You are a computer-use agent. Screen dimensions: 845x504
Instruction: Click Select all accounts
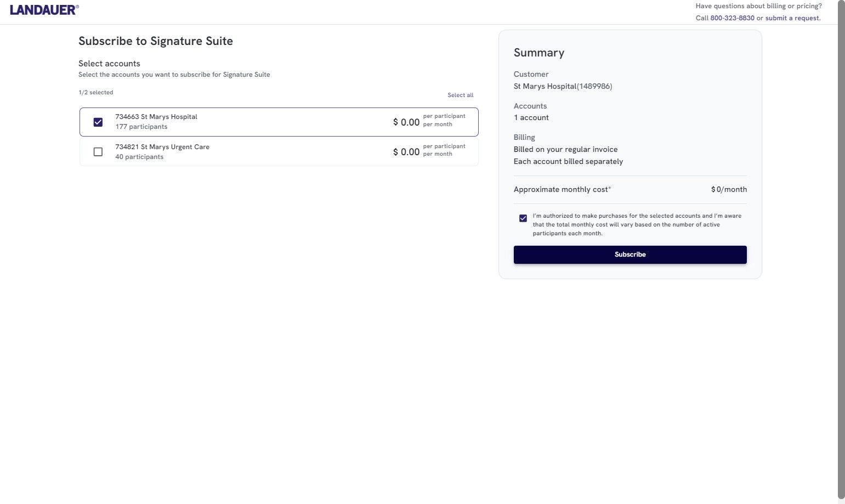click(x=460, y=95)
